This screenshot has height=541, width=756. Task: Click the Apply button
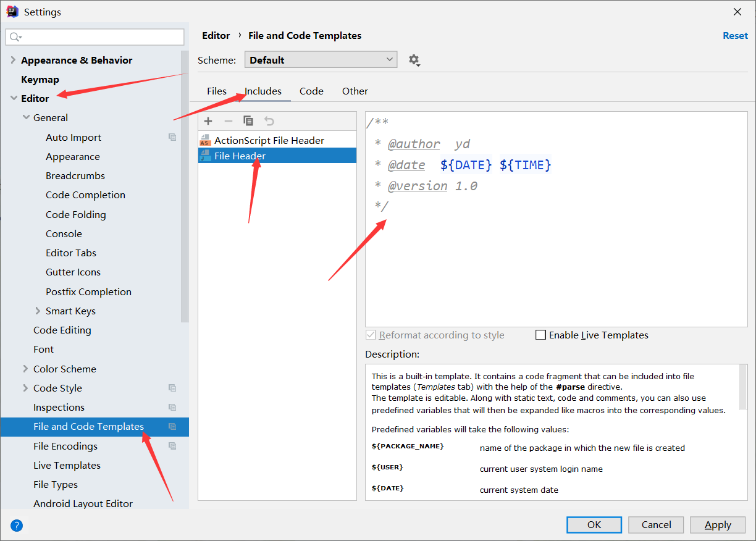click(x=718, y=524)
